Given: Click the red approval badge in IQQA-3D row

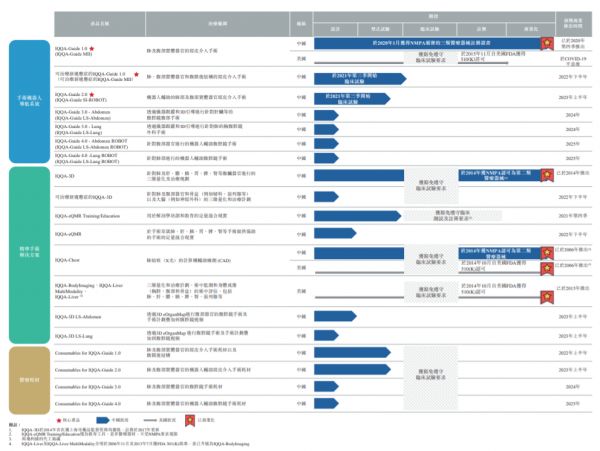Looking at the screenshot, I should pyautogui.click(x=546, y=176).
